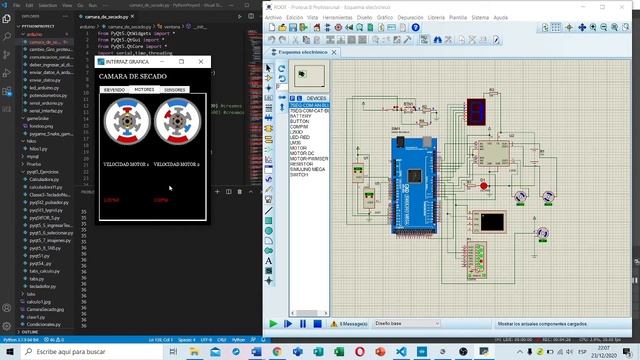640x360 pixels.
Task: Collapse the gameSnake folder in explorer
Action: pyautogui.click(x=38, y=118)
